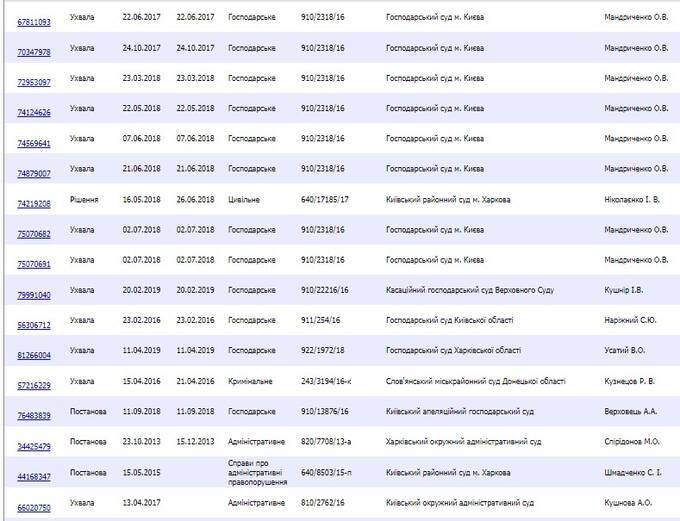Viewport: 680px width, 521px height.
Task: Open Supreme Court ruling 79991040
Action: (34, 295)
